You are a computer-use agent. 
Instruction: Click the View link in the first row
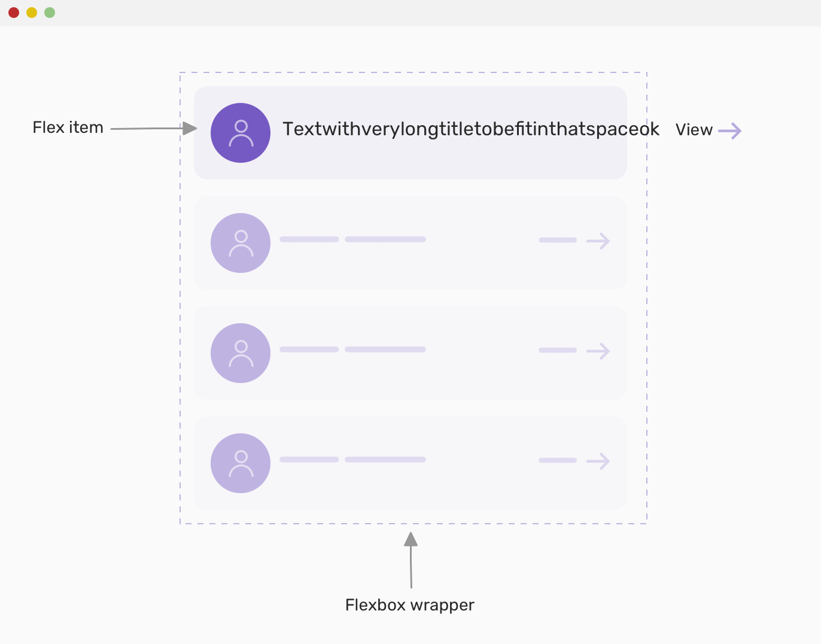[694, 130]
